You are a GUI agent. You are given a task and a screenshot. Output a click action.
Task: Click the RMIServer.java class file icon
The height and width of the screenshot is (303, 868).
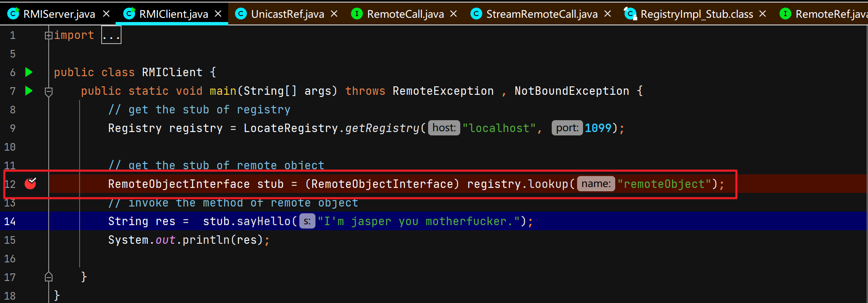point(14,14)
